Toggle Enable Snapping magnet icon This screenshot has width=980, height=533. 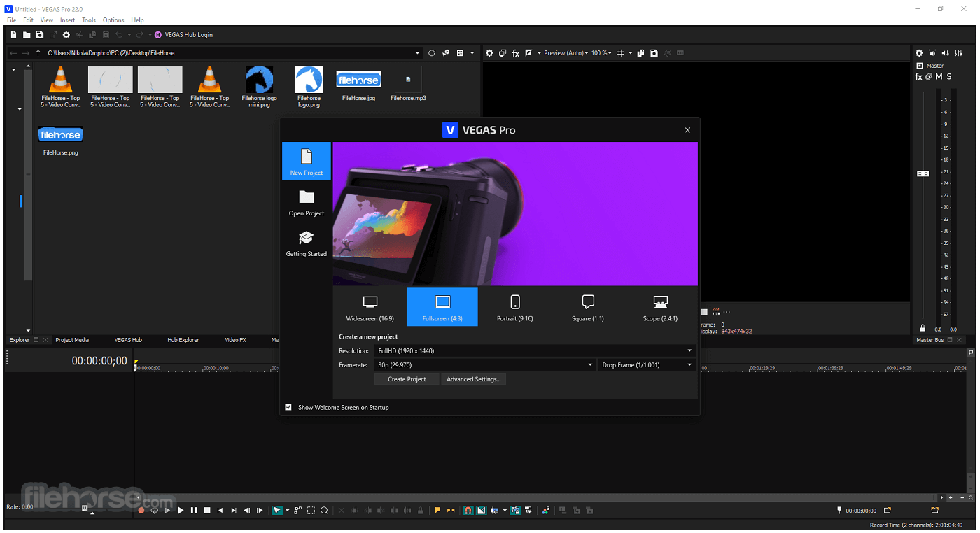(x=468, y=511)
